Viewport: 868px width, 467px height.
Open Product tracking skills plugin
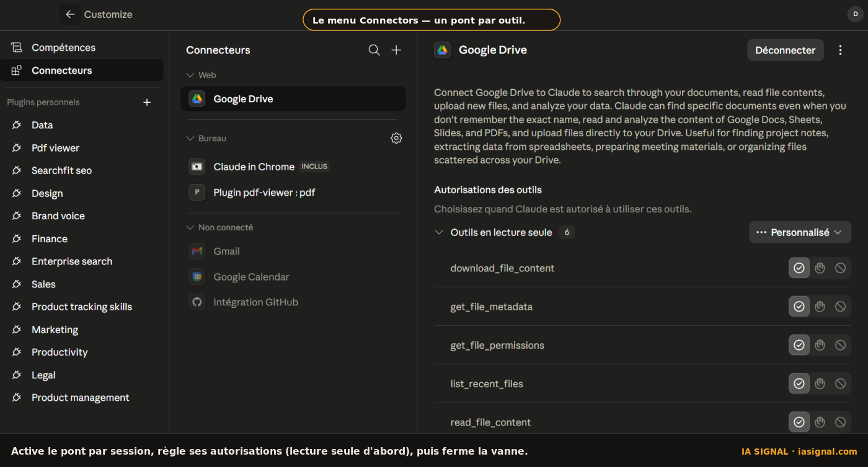point(82,307)
